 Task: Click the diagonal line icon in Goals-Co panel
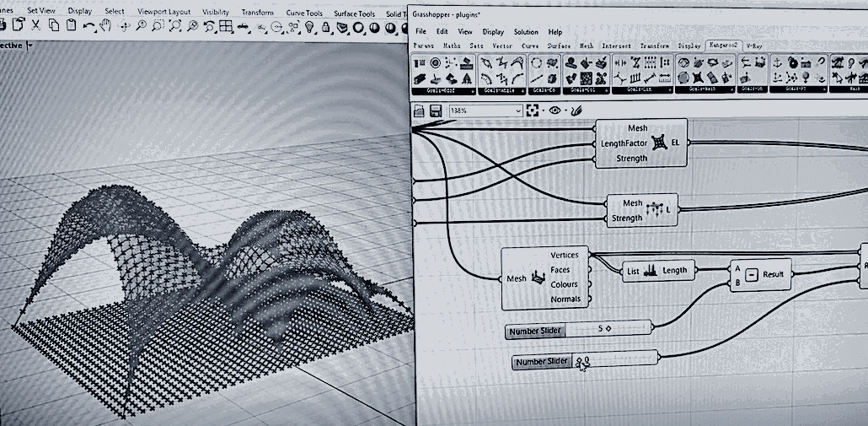click(536, 78)
